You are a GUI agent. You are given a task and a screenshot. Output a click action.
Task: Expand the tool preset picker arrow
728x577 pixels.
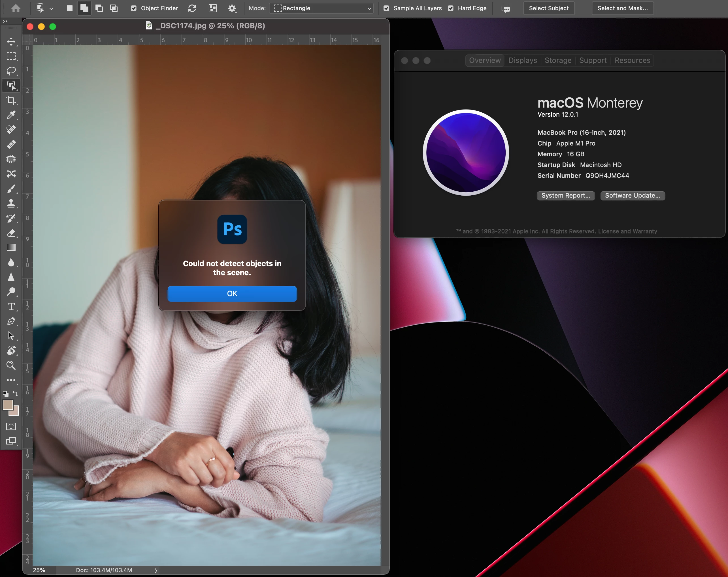[51, 8]
